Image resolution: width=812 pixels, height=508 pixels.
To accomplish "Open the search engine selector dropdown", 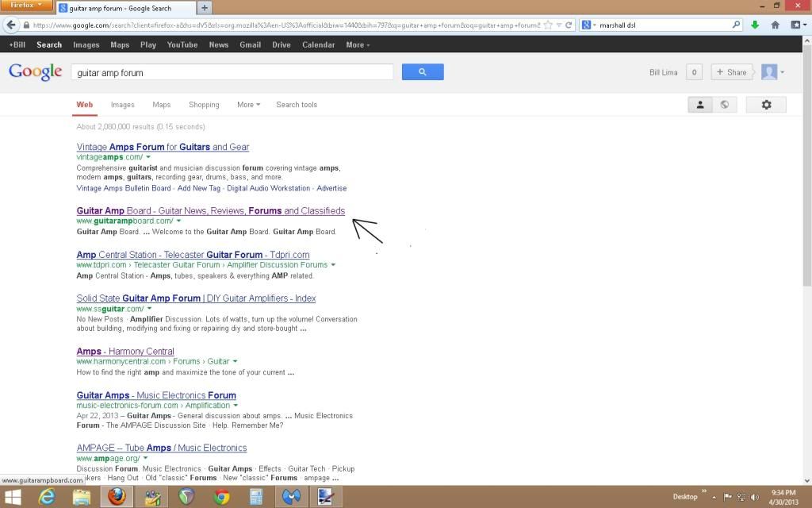I will tap(589, 25).
